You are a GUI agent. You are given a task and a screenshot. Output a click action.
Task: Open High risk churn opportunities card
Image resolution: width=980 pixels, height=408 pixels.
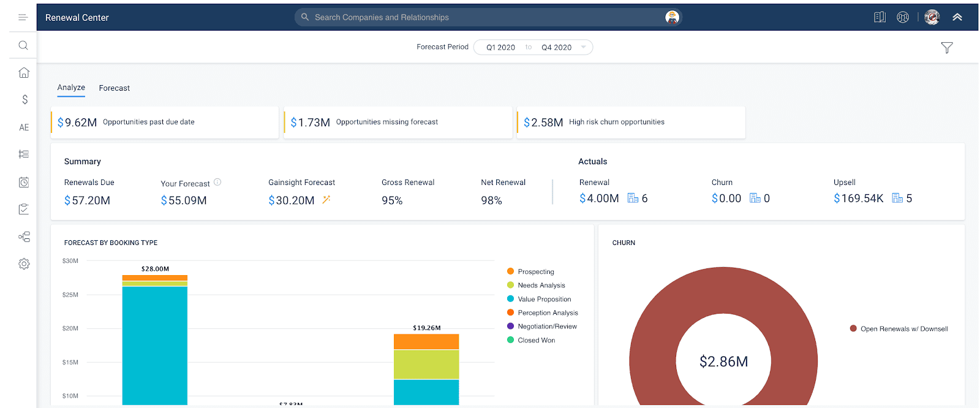(631, 123)
